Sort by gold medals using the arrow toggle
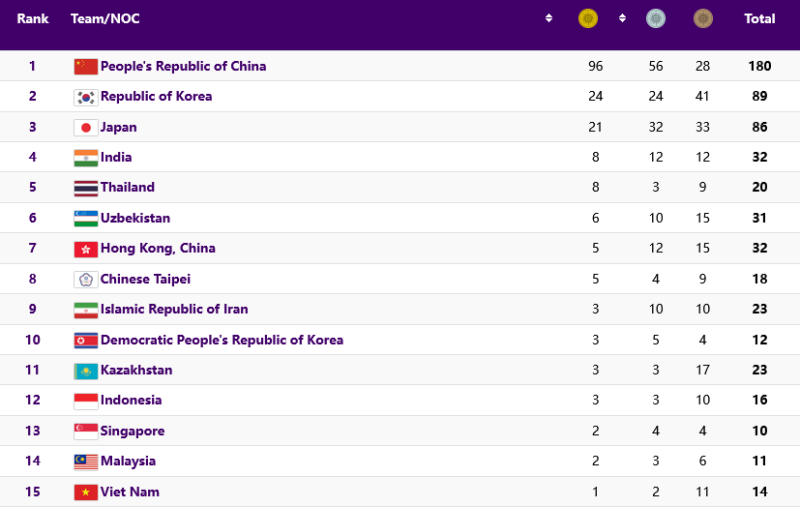The width and height of the screenshot is (800, 507). click(x=622, y=18)
